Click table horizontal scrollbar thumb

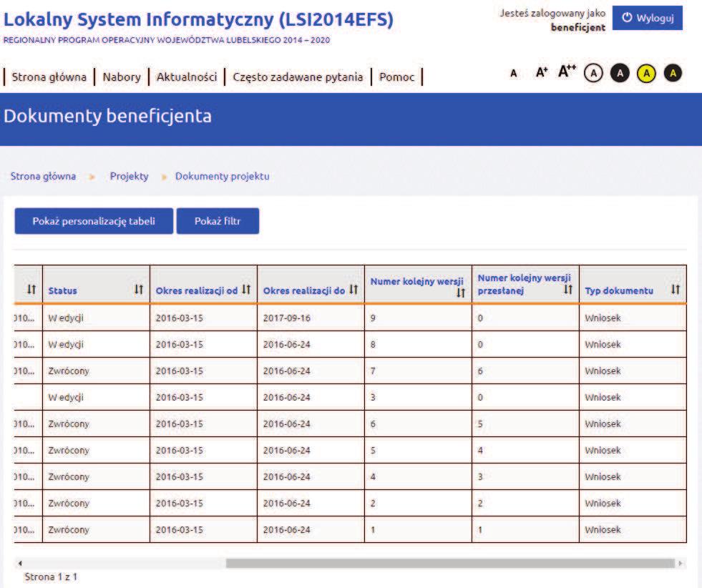(x=450, y=563)
